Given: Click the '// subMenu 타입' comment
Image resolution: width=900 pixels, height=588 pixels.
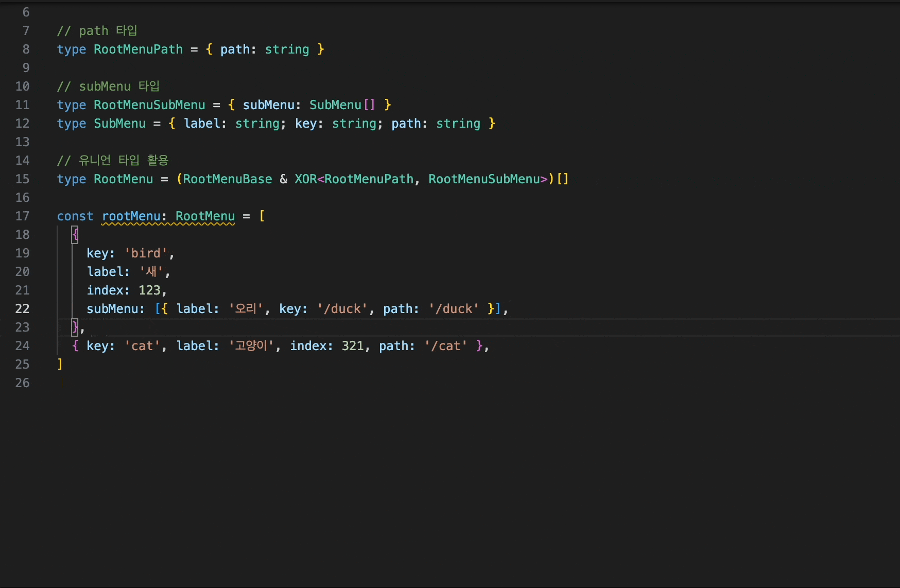Looking at the screenshot, I should 108,87.
